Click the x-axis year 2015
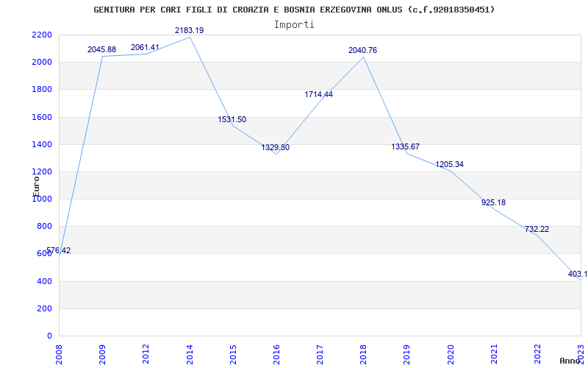 click(233, 354)
